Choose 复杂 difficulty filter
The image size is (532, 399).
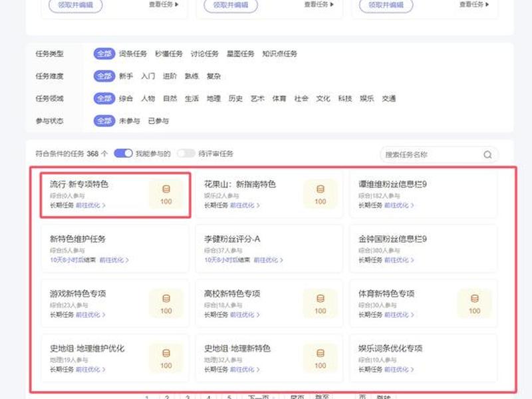213,76
